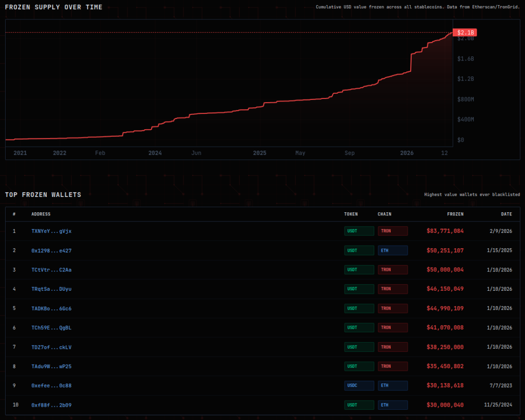Click the TCtVtr...C2Aa address link
The height and width of the screenshot is (420, 525).
click(x=51, y=270)
